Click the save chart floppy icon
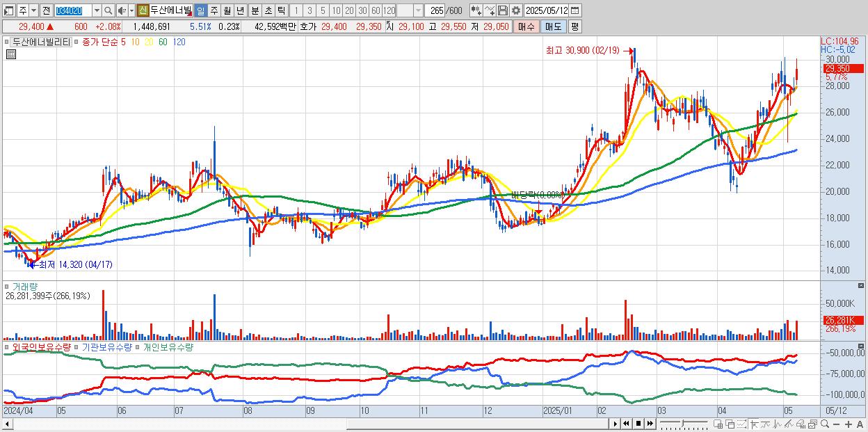This screenshot has height=432, width=868. [503, 10]
